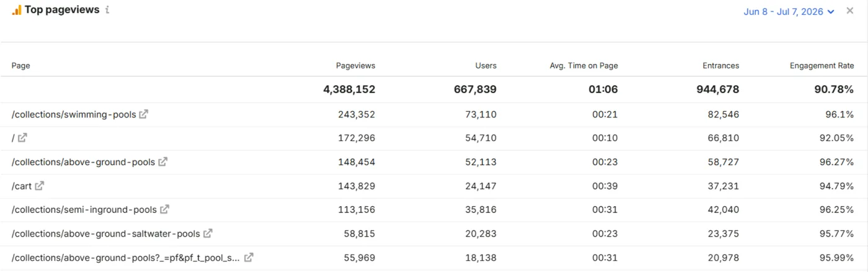Click the orange bar-chart analytics icon
868x272 pixels.
(17, 10)
